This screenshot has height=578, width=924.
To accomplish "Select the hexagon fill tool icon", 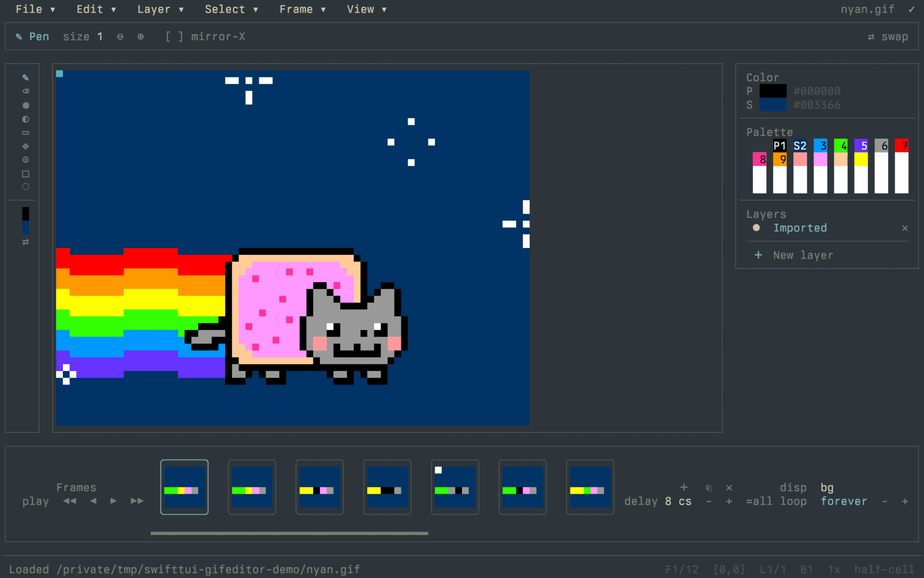I will click(x=25, y=105).
